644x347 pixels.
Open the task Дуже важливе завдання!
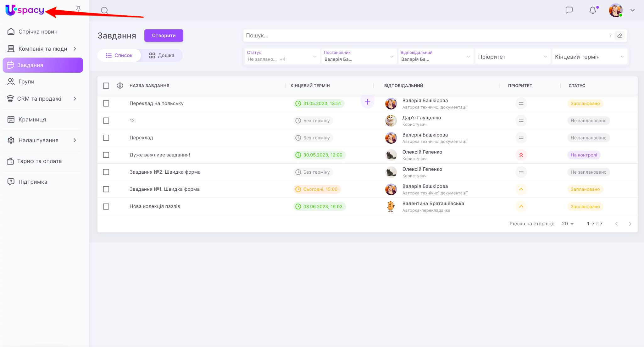click(160, 155)
